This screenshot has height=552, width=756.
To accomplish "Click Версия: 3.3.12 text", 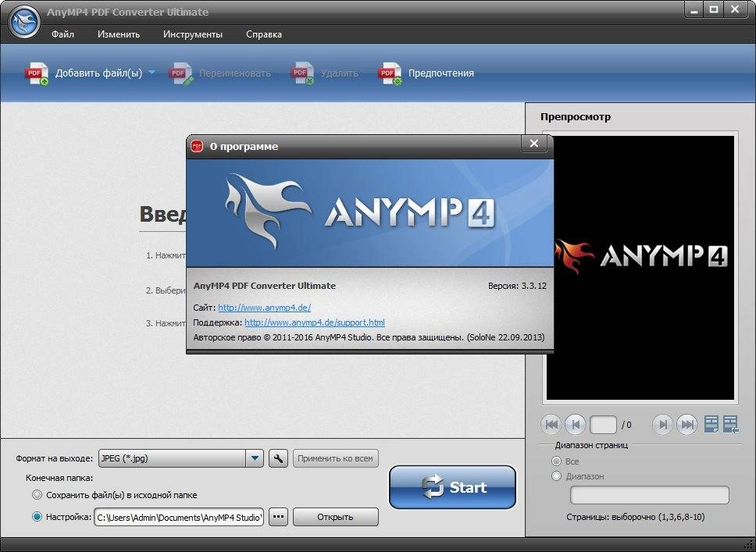I will [x=517, y=286].
